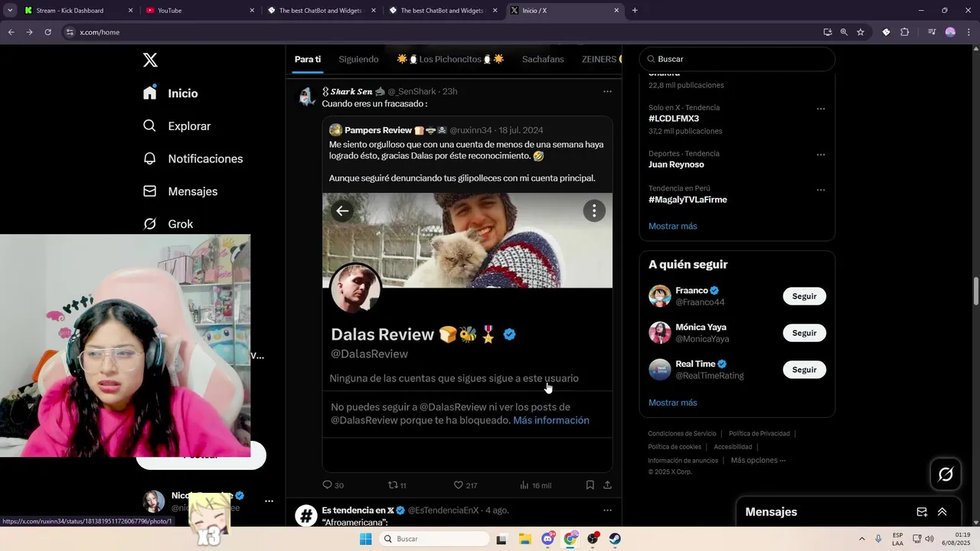Open more options for #MagalyTVLaFirme trend

pyautogui.click(x=821, y=190)
